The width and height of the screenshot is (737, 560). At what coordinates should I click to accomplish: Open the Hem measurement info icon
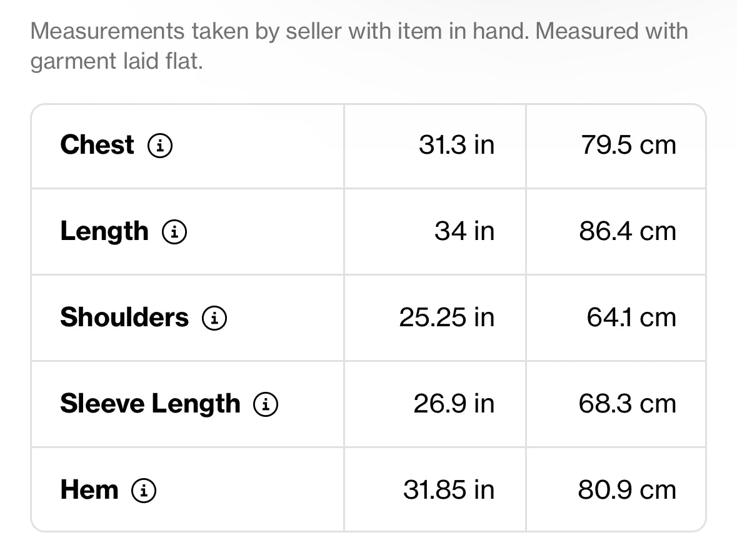tap(143, 491)
